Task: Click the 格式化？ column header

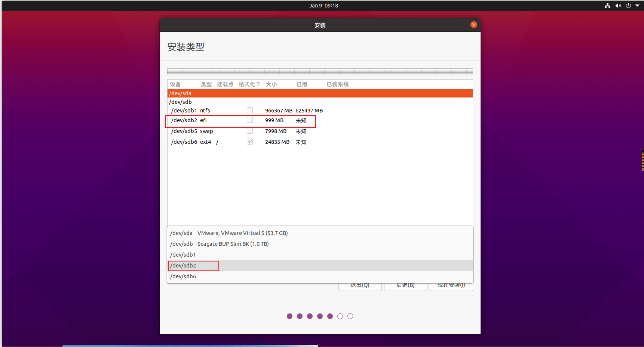Action: coord(249,84)
